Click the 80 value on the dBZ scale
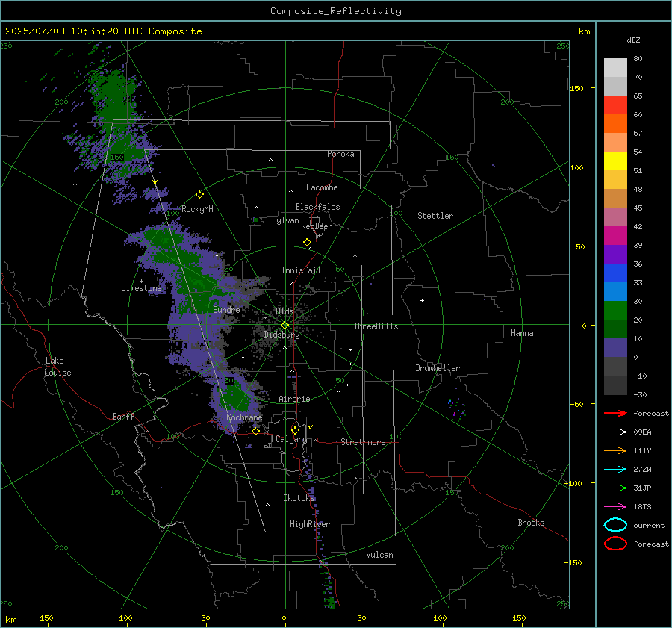This screenshot has height=628, width=672. (x=638, y=59)
